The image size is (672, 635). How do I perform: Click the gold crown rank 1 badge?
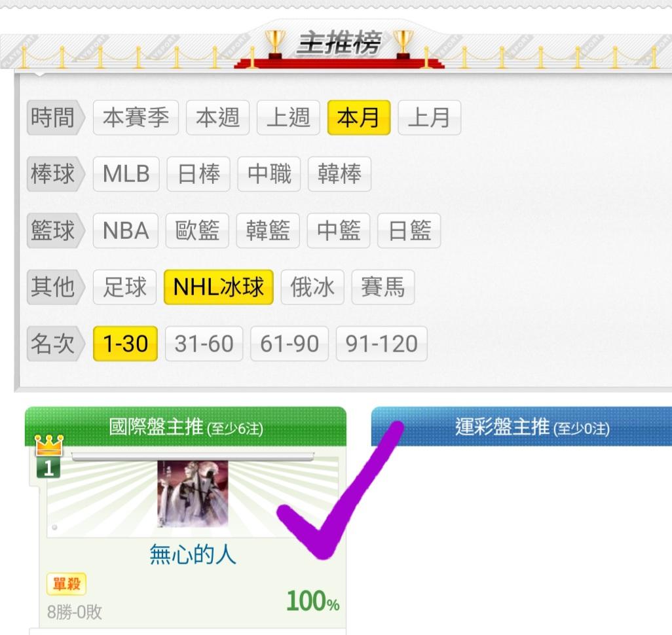tap(48, 456)
